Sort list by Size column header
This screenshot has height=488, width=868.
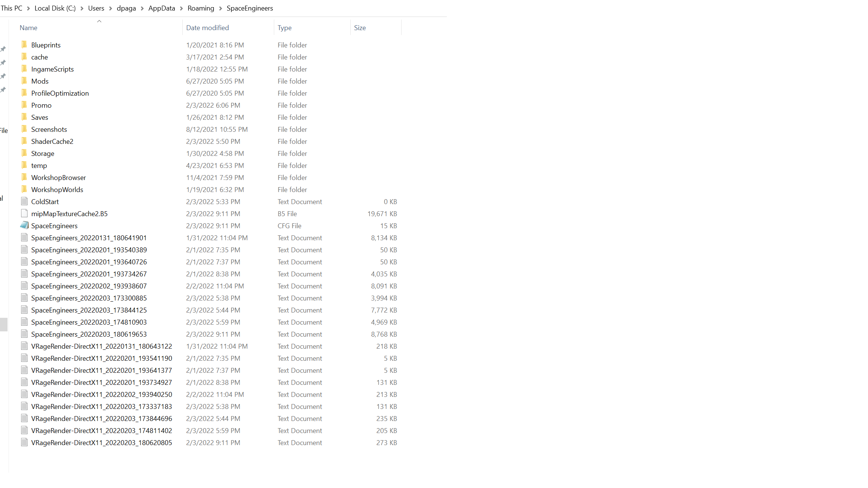pos(360,28)
